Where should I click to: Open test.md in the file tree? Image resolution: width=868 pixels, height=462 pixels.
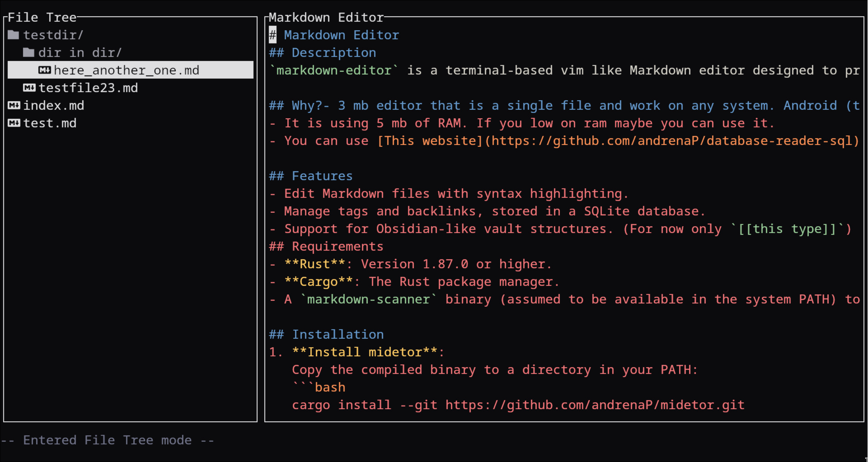[x=50, y=123]
